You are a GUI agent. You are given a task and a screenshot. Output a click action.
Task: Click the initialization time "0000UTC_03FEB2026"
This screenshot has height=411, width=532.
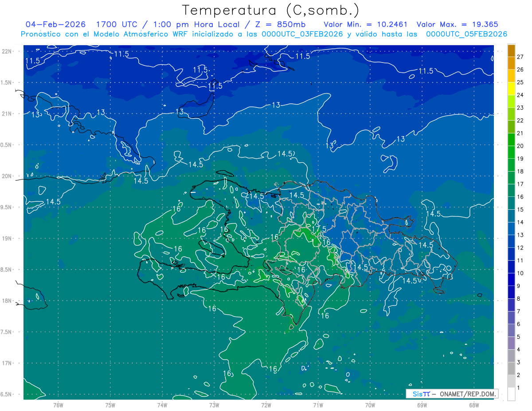point(302,34)
